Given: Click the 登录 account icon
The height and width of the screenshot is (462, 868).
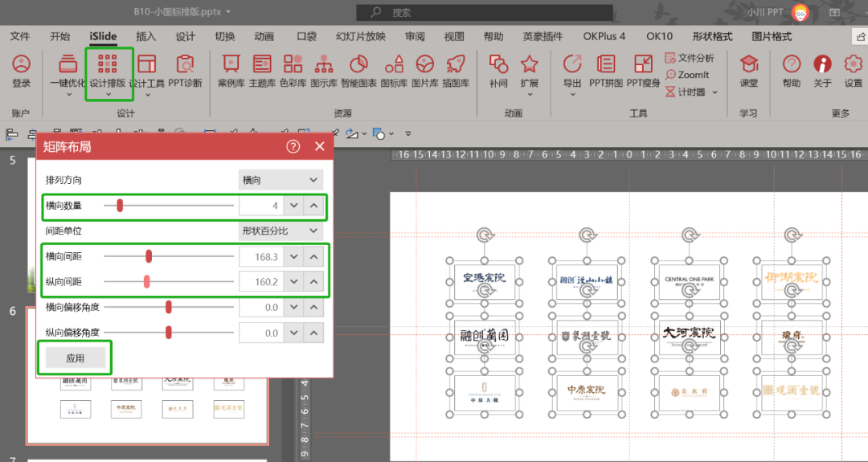Looking at the screenshot, I should [x=21, y=71].
